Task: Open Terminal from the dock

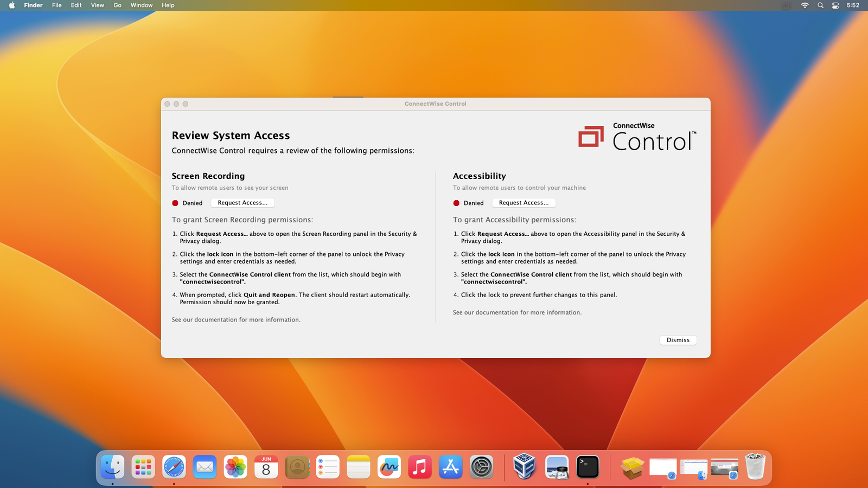Action: point(588,467)
